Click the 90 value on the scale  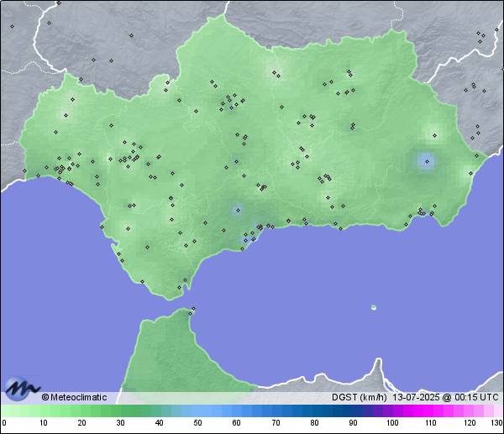click(x=354, y=423)
